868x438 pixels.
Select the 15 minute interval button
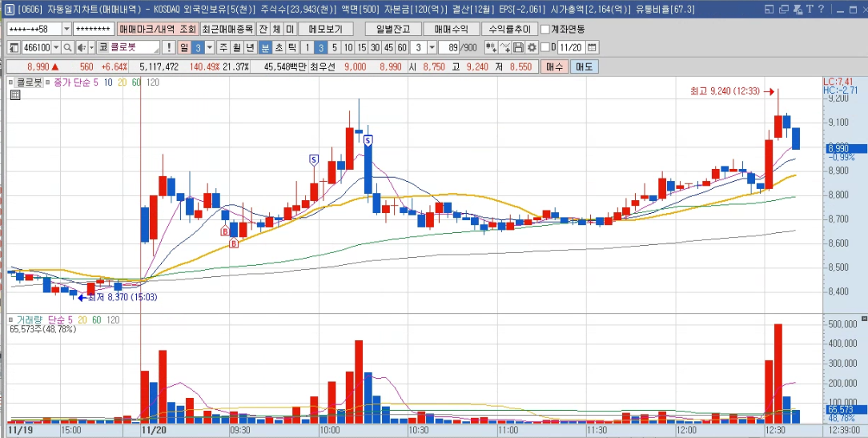click(361, 47)
